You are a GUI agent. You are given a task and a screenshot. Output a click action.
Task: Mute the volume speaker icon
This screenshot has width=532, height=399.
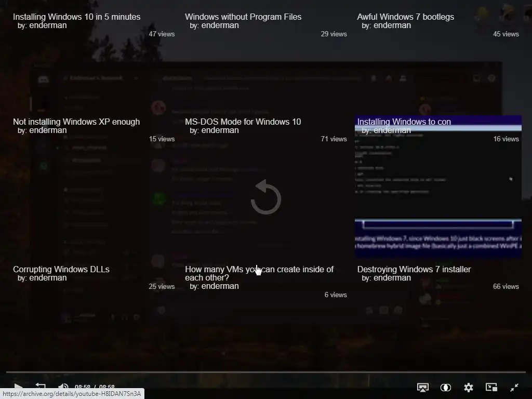[x=63, y=387]
